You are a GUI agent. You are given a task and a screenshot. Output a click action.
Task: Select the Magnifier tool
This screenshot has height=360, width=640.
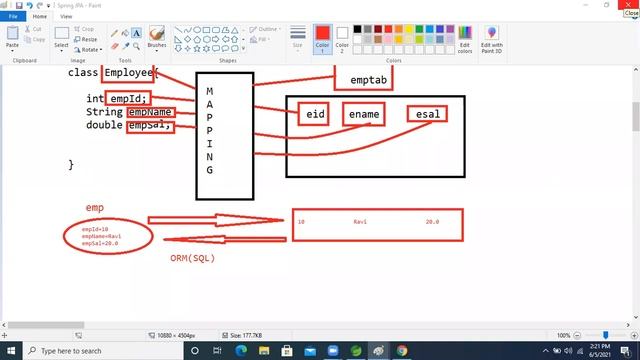(136, 46)
